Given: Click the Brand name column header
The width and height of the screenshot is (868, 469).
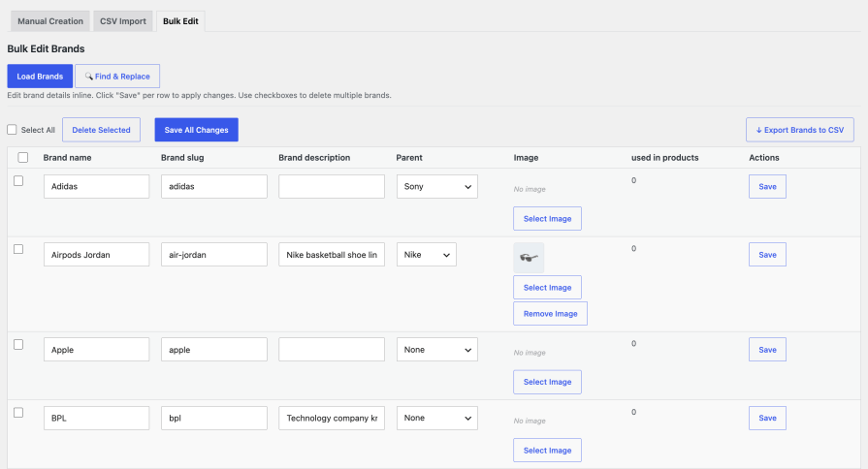Looking at the screenshot, I should (x=68, y=158).
